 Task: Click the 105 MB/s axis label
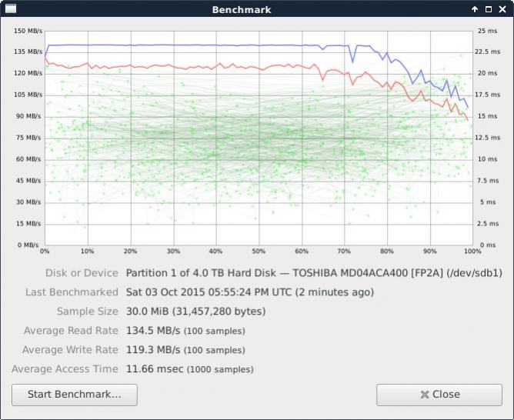click(x=28, y=95)
